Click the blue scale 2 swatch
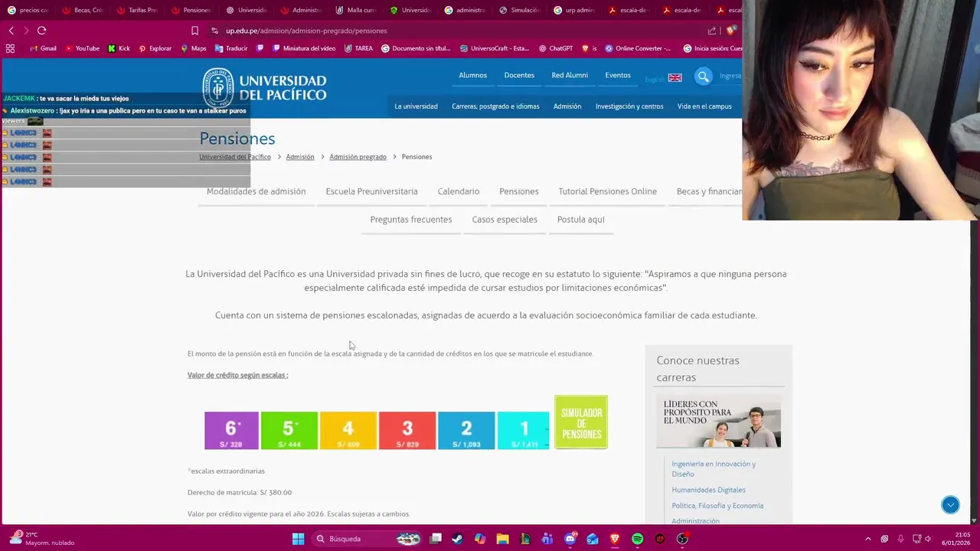This screenshot has width=980, height=551. point(466,430)
